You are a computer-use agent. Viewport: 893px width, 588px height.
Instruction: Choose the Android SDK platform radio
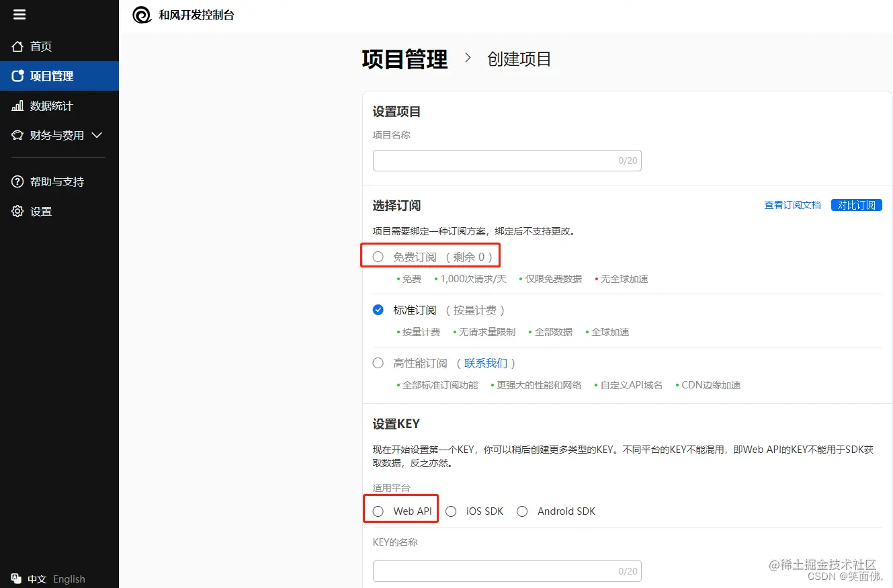pos(522,511)
